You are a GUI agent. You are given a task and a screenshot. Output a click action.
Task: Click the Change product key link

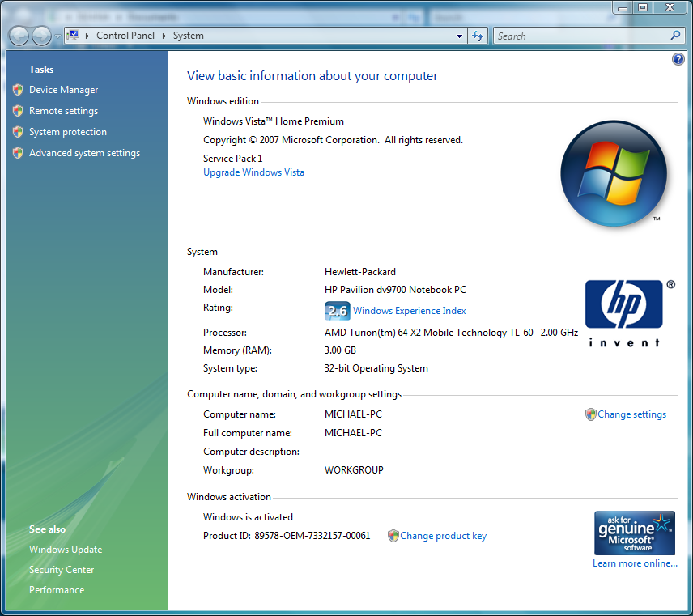coord(444,536)
